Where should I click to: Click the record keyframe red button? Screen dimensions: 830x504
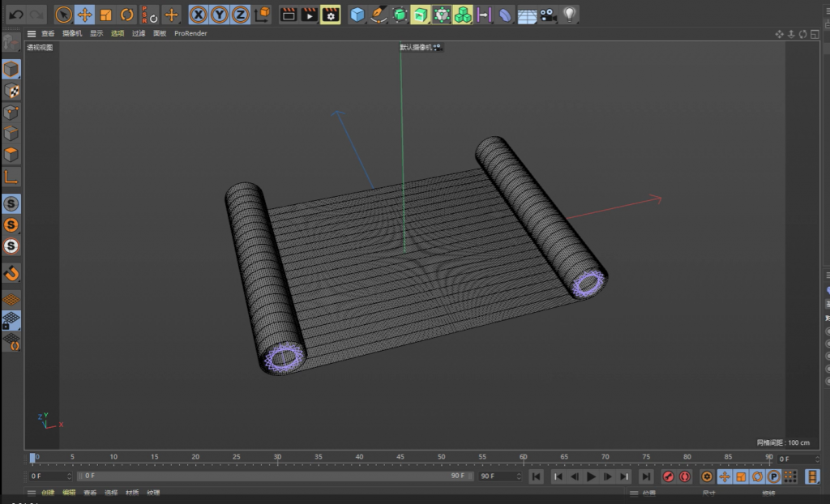669,476
